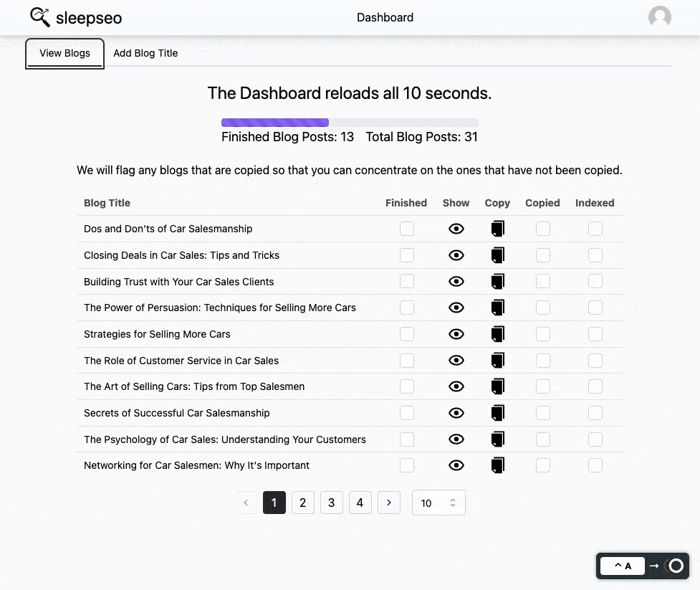This screenshot has height=590, width=700.
Task: Switch to the Add Blog Title tab
Action: coord(145,53)
